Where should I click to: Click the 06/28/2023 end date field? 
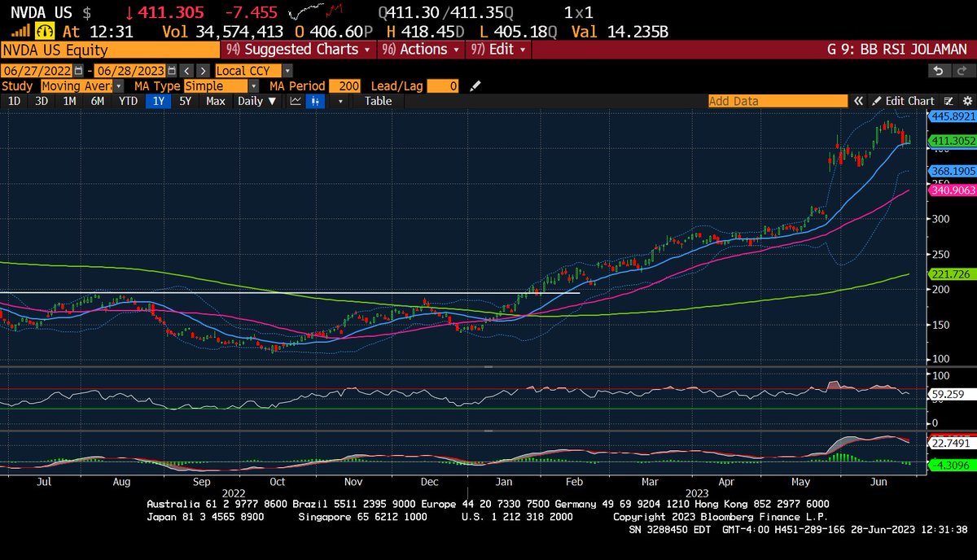click(x=129, y=71)
